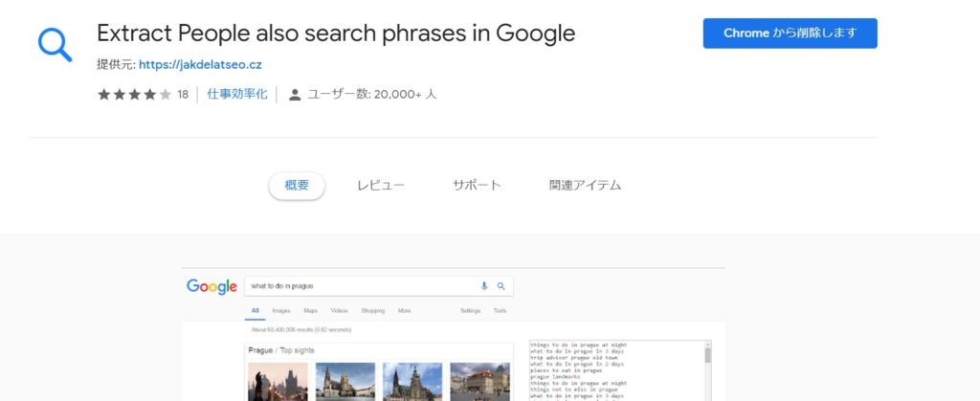980x401 pixels.
Task: Click the 'Videos' tab in Google preview
Action: pos(340,310)
